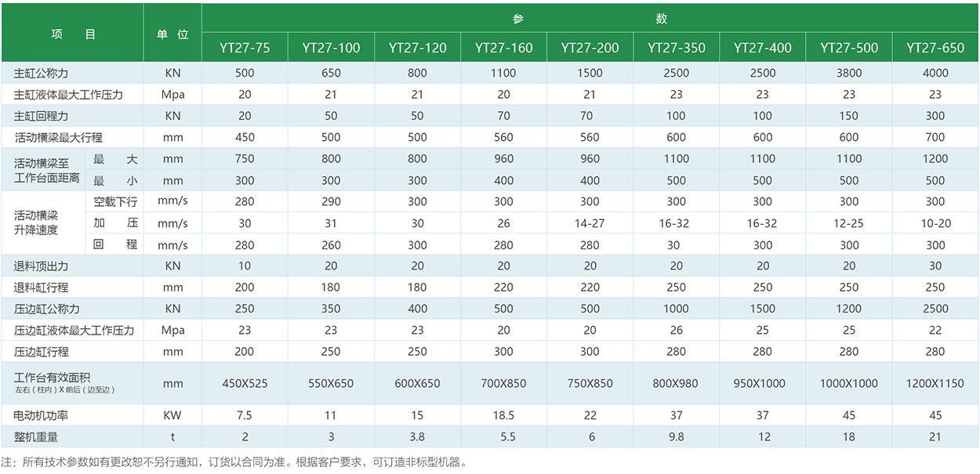Select the 450X525 table cell
Image resolution: width=980 pixels, height=474 pixels.
click(x=245, y=384)
